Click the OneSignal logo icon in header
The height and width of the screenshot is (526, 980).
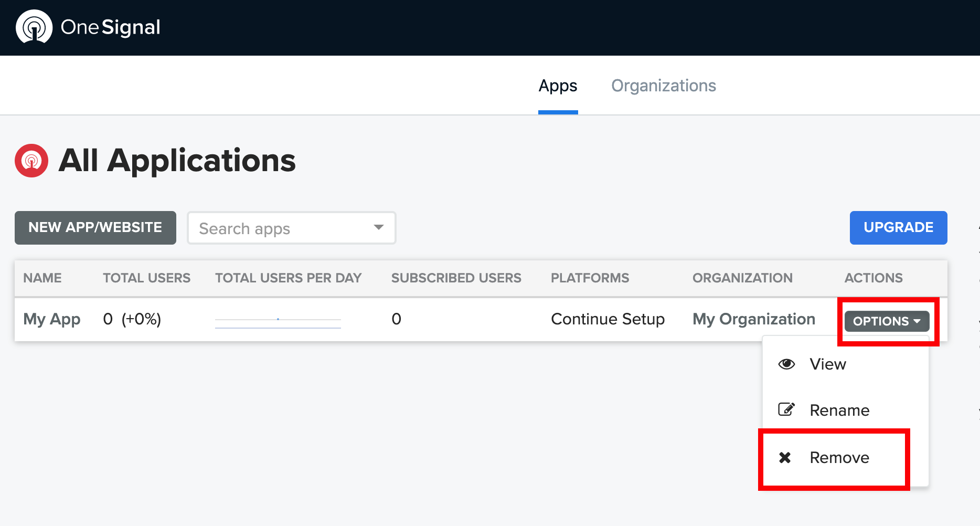(x=34, y=27)
